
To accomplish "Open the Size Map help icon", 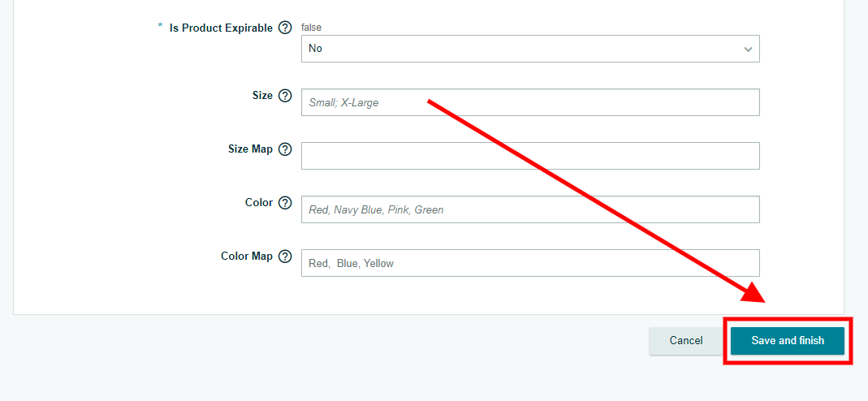I will pos(284,149).
